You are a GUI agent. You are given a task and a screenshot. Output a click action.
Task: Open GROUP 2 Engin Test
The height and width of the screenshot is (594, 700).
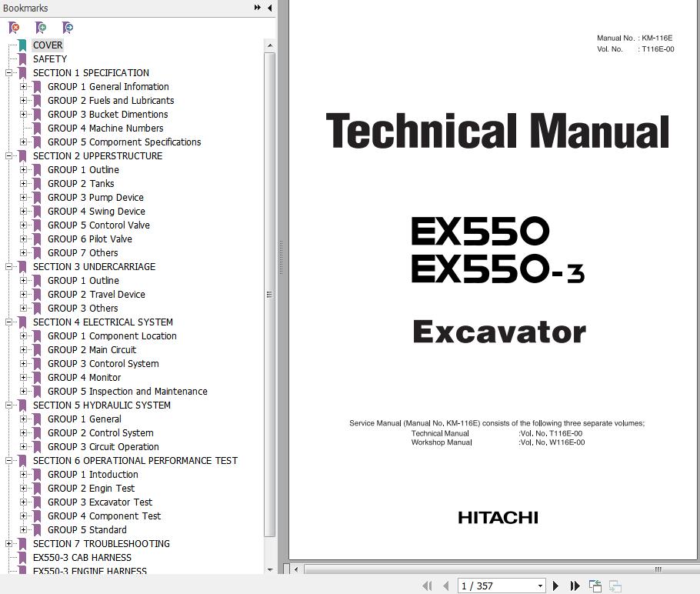(x=91, y=488)
